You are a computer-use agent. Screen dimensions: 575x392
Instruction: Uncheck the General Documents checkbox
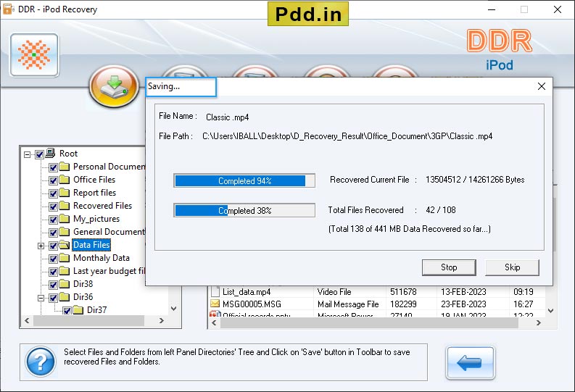point(53,233)
